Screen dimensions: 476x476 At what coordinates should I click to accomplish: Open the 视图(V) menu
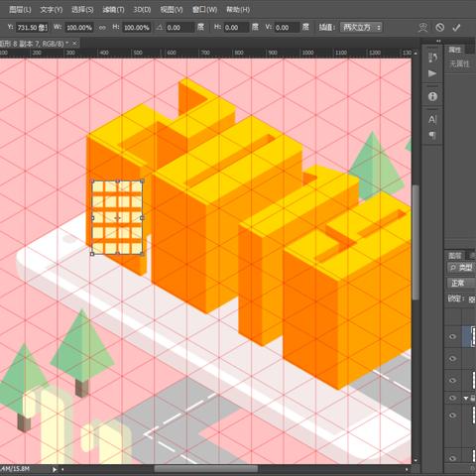pyautogui.click(x=172, y=10)
